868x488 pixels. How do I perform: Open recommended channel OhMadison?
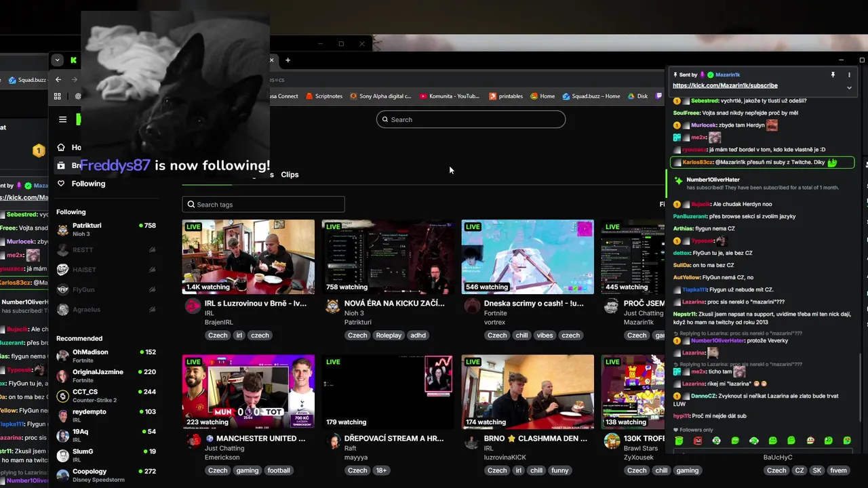click(106, 356)
